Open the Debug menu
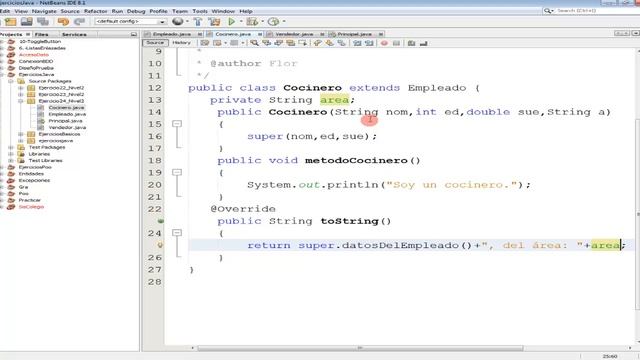Image resolution: width=640 pixels, height=360 pixels. [x=136, y=11]
